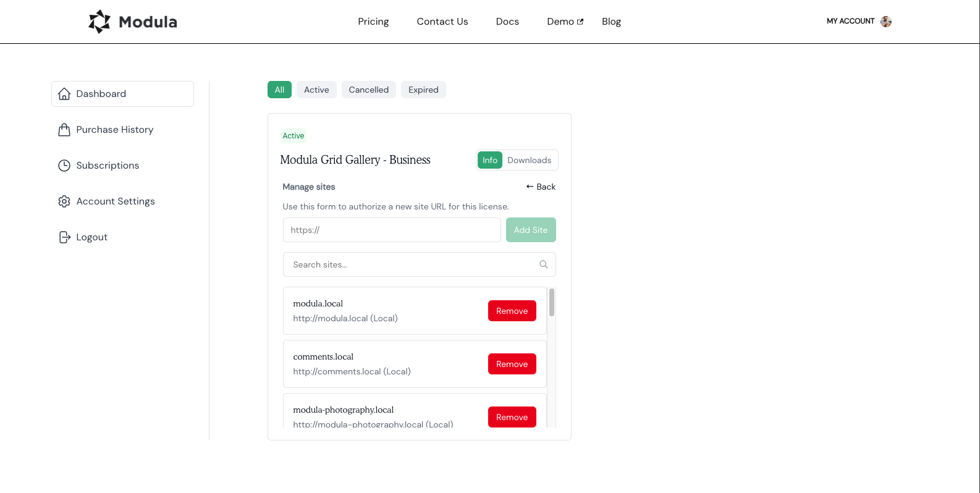The width and height of the screenshot is (980, 493).
Task: Click the Account Settings gear icon
Action: click(64, 201)
